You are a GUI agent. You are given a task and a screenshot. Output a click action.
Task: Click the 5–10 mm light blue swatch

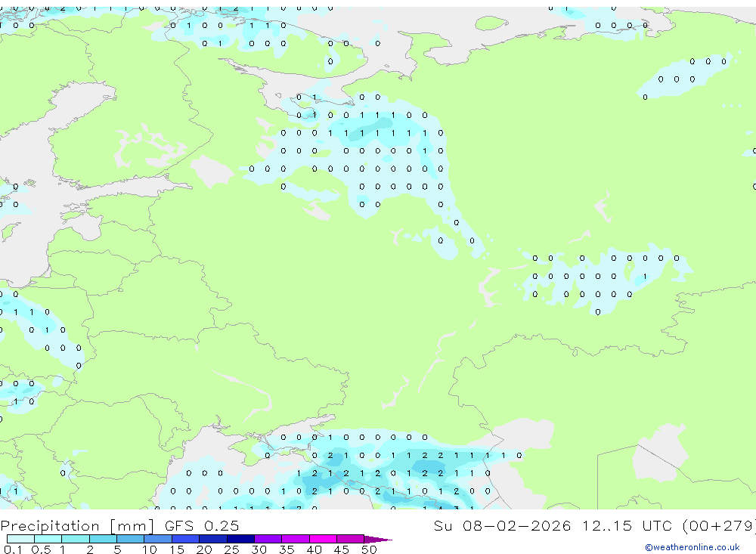coord(130,539)
